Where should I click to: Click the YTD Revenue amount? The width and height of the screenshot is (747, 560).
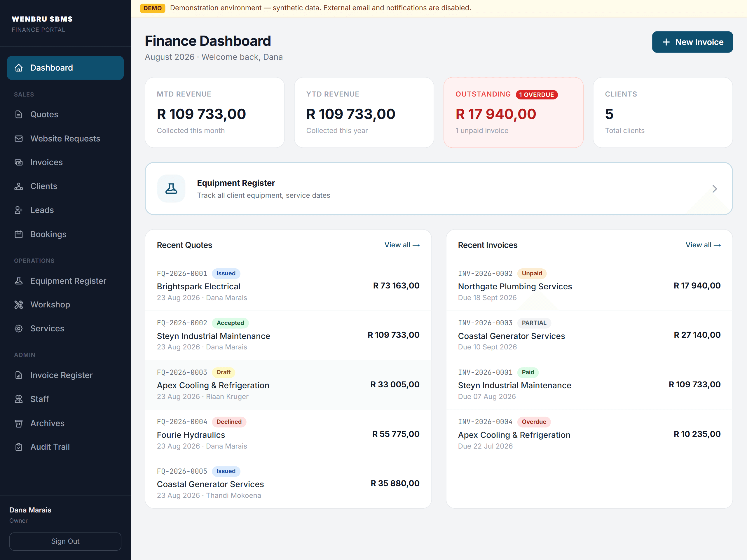[350, 114]
